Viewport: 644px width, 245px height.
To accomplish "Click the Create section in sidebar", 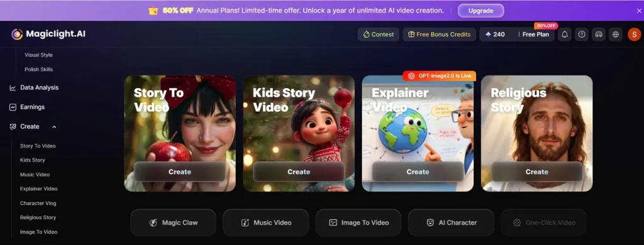I will 30,126.
